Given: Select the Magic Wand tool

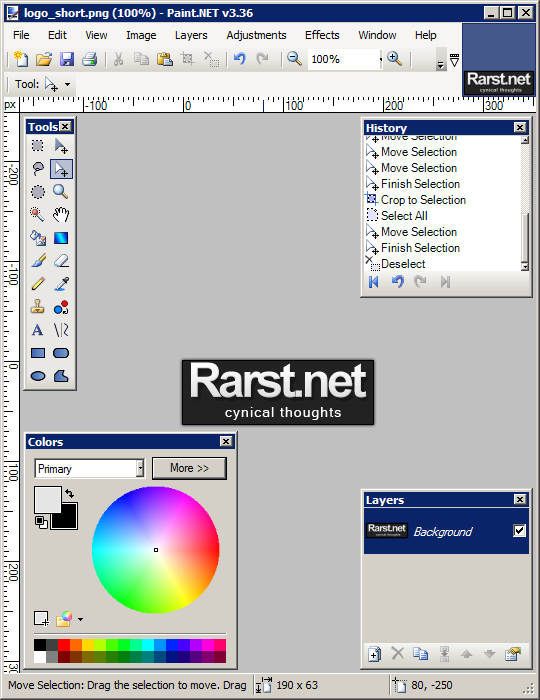Looking at the screenshot, I should pos(38,215).
